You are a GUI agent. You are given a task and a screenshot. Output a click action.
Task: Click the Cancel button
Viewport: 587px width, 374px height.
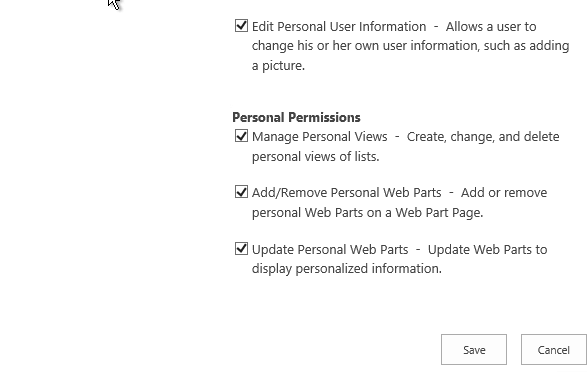[553, 350]
